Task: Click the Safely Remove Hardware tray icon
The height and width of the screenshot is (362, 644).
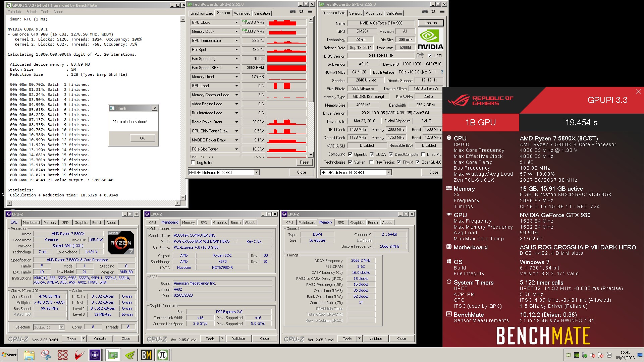Action: coord(585,355)
